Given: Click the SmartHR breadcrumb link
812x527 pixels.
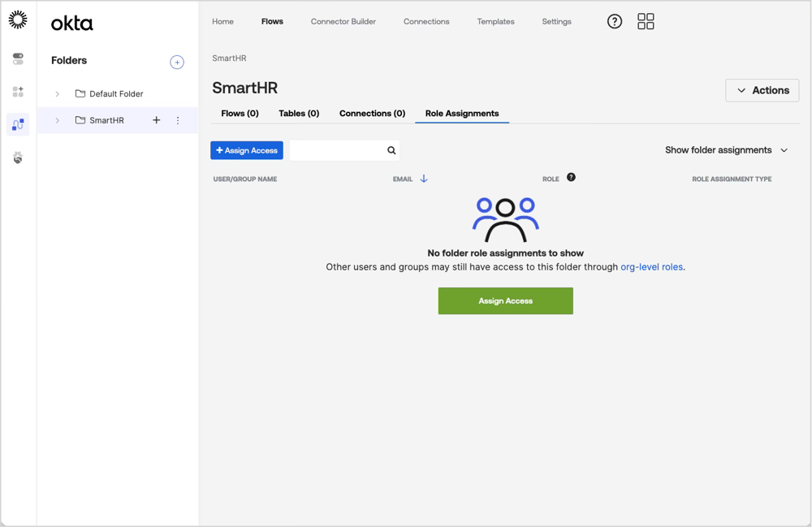Looking at the screenshot, I should (230, 58).
